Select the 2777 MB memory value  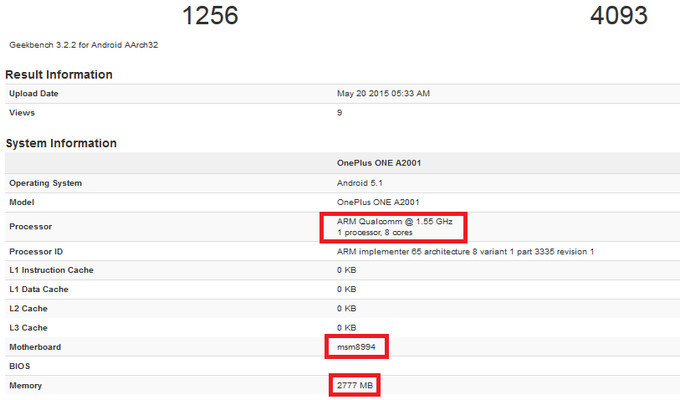click(x=355, y=385)
